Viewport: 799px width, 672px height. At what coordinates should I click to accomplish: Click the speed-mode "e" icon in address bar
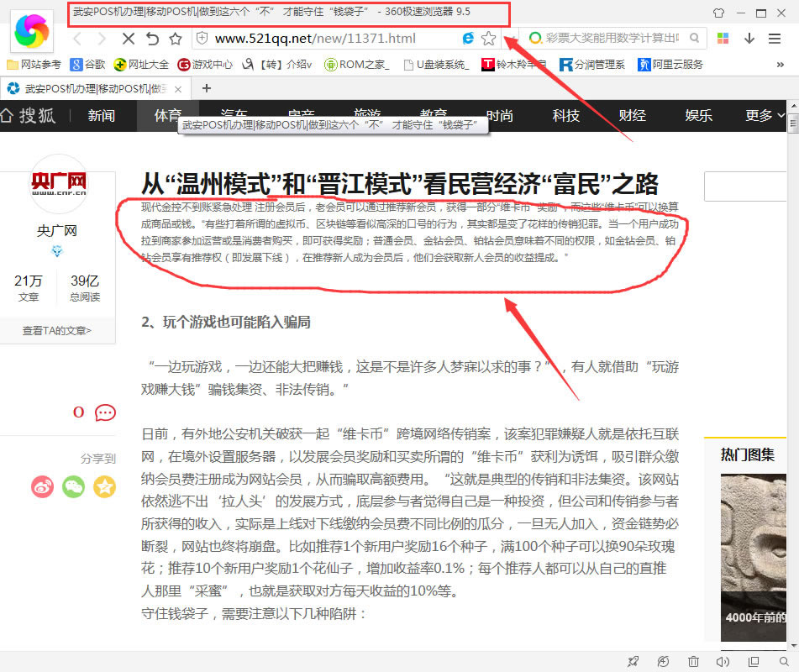(x=467, y=38)
